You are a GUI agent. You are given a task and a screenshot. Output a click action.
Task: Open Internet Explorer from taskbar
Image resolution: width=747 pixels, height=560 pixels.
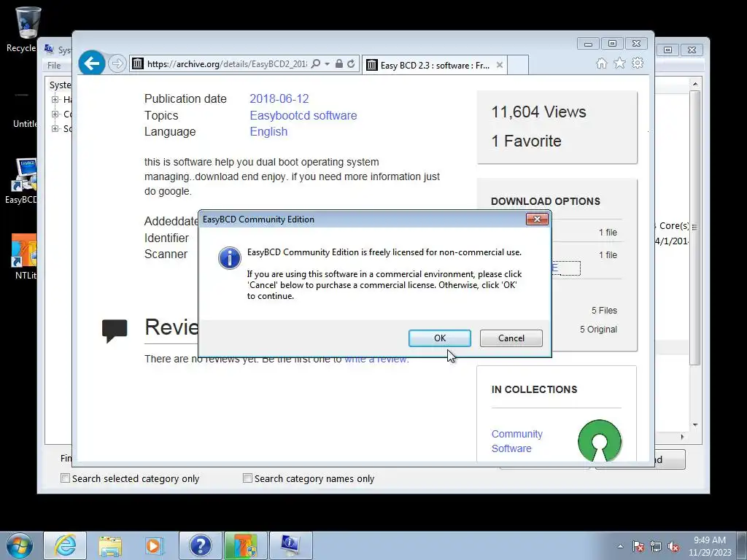coord(65,545)
